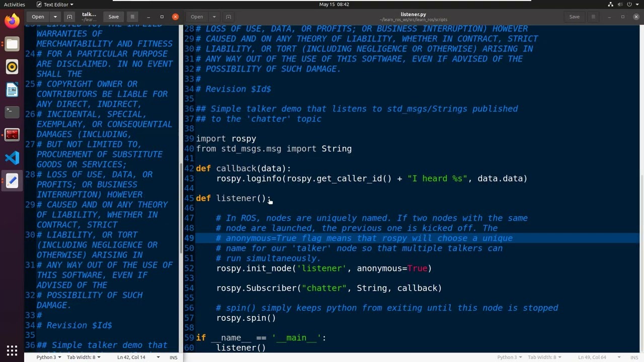The width and height of the screenshot is (644, 362).
Task: Toggle INS mode in talker status bar
Action: (173, 357)
